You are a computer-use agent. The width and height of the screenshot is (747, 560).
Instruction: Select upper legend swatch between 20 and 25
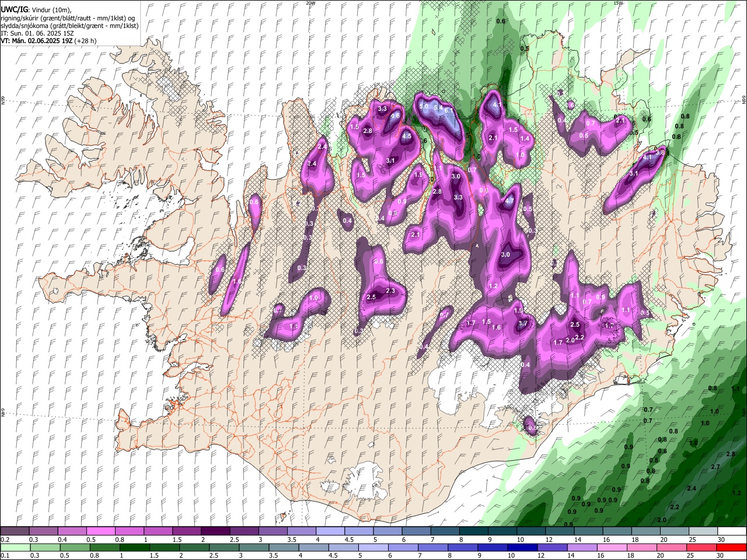[x=673, y=531]
